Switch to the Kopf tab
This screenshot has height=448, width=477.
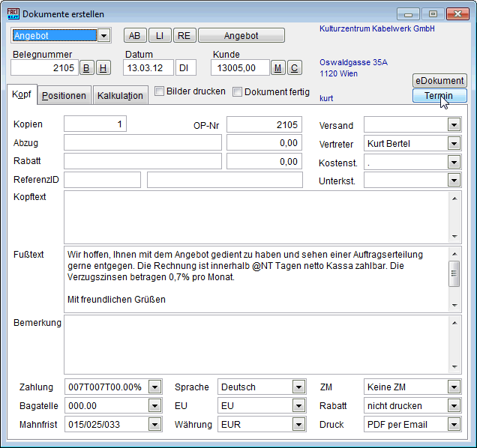point(22,94)
